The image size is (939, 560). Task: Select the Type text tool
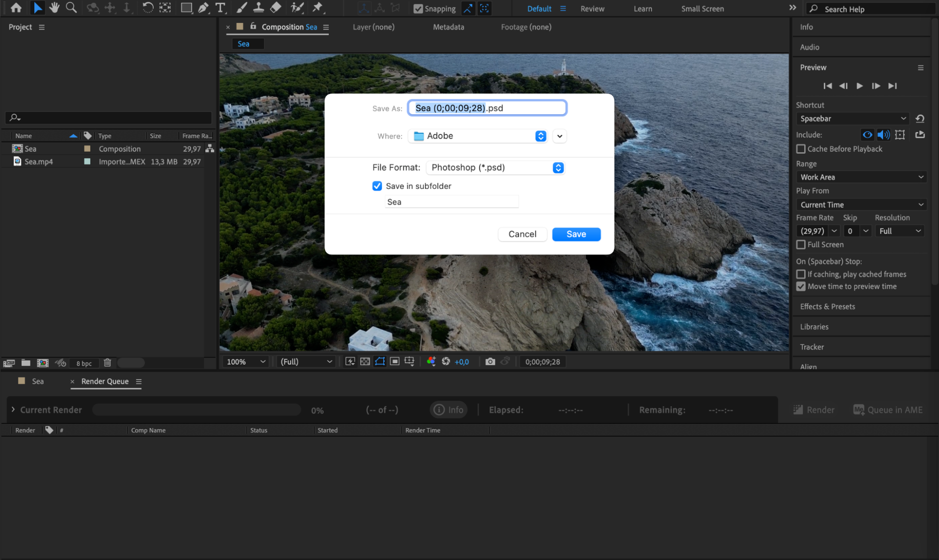tap(220, 8)
